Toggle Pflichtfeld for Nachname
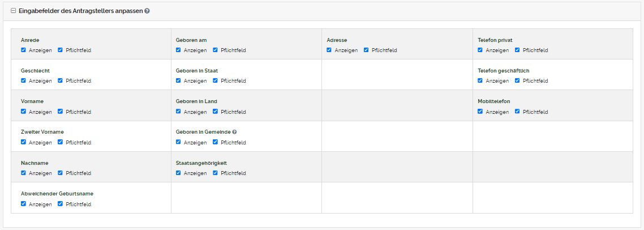Viewport: 644px width, 230px height. click(x=60, y=173)
